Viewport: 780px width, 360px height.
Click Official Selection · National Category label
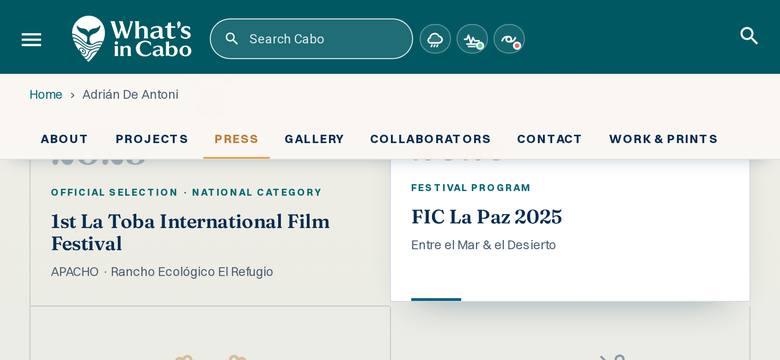click(187, 192)
